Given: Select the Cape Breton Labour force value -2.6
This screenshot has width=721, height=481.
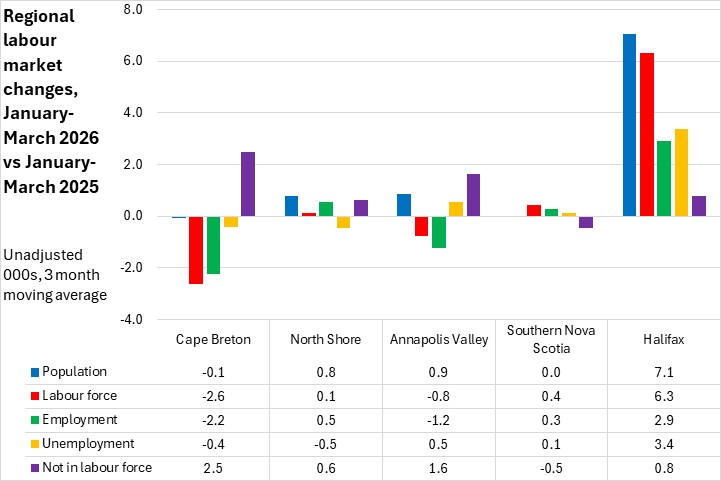Looking at the screenshot, I should (x=213, y=396).
